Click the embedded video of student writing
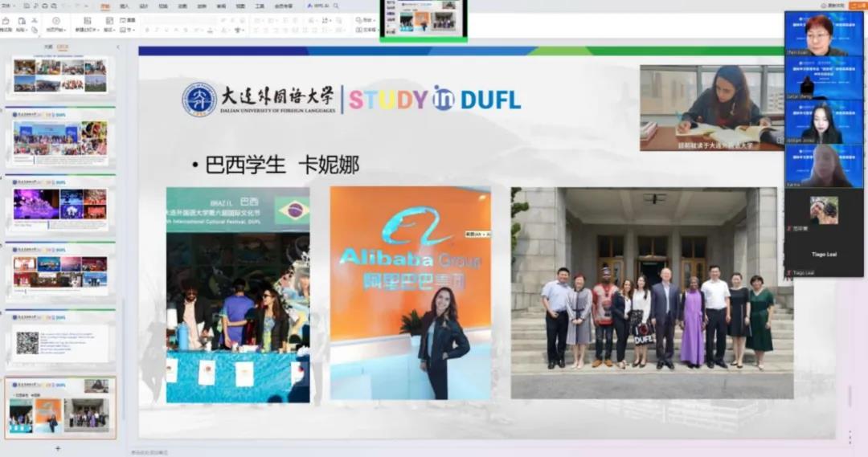This screenshot has height=457, width=868. pyautogui.click(x=712, y=108)
